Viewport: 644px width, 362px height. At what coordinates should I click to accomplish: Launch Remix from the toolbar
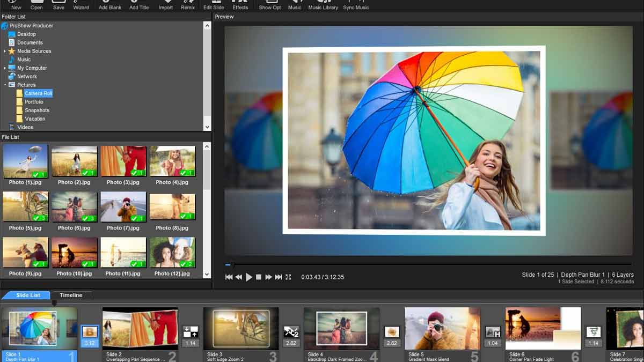click(x=188, y=5)
